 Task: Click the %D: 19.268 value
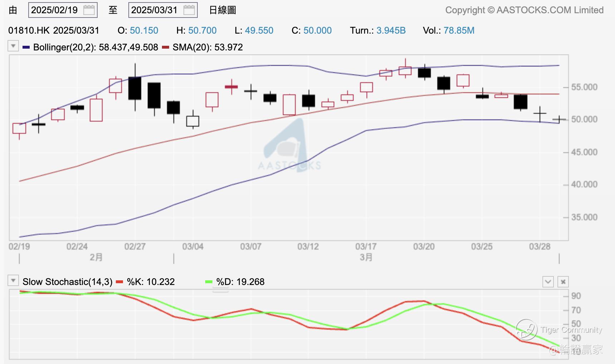[240, 282]
